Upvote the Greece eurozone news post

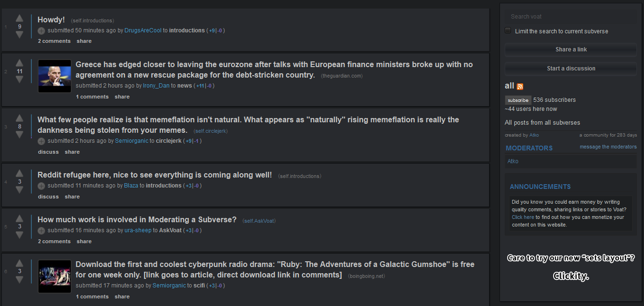coord(19,63)
